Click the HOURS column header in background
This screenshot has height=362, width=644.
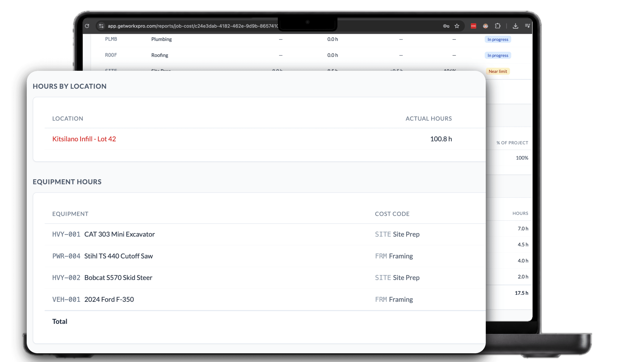(520, 213)
